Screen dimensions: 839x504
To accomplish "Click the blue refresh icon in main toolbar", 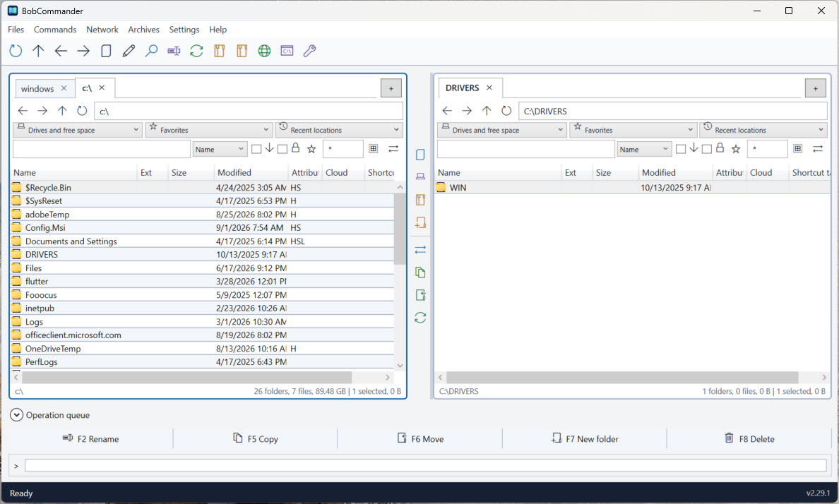I will click(16, 51).
